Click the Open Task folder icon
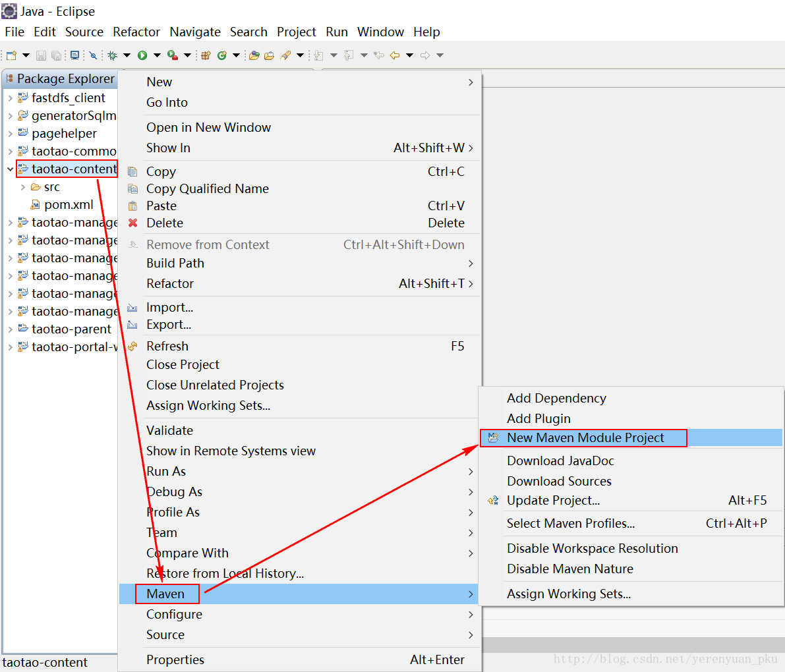 270,55
